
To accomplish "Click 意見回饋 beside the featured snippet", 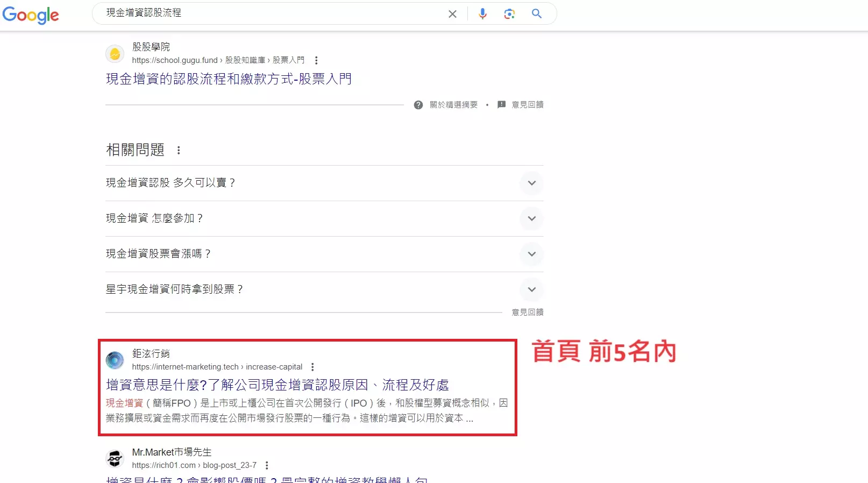I will 527,105.
